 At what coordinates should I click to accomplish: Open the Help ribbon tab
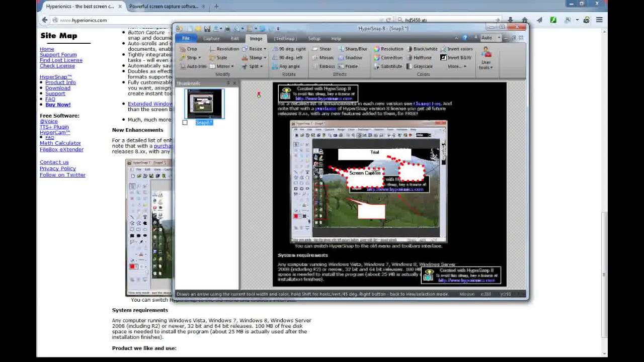click(x=336, y=38)
